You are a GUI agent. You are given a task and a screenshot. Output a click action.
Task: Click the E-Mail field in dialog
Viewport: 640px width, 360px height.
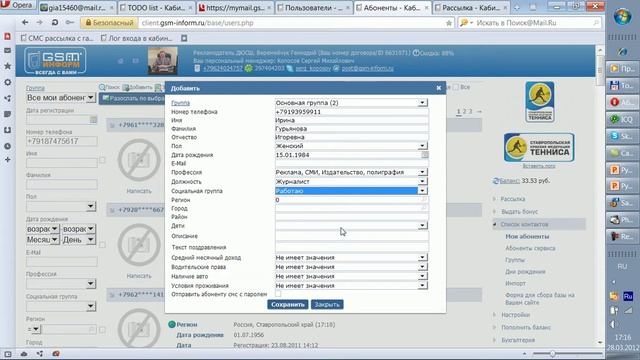point(351,163)
